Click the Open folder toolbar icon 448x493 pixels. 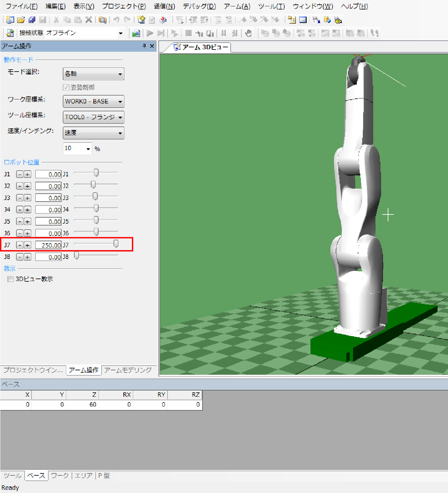21,20
